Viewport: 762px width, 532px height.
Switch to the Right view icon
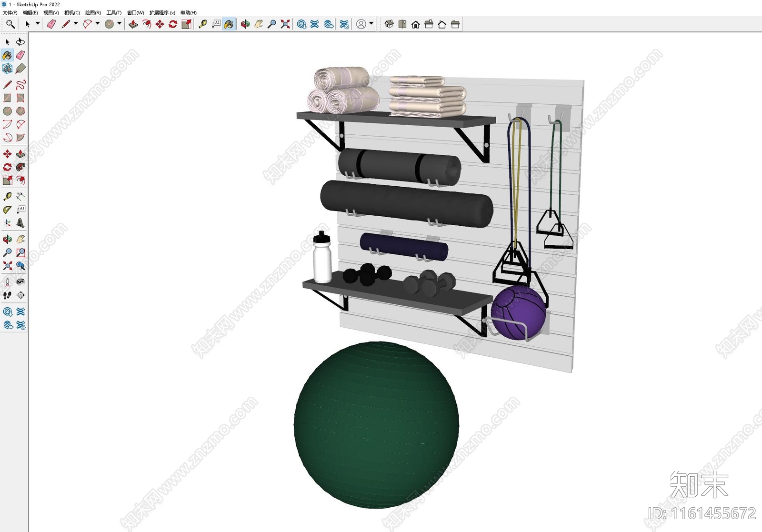[x=429, y=24]
